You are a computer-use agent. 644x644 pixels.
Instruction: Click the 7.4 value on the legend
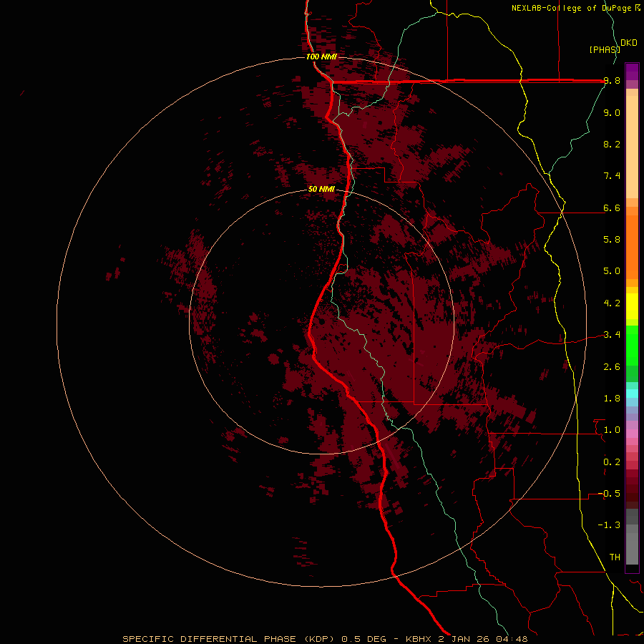(x=612, y=176)
